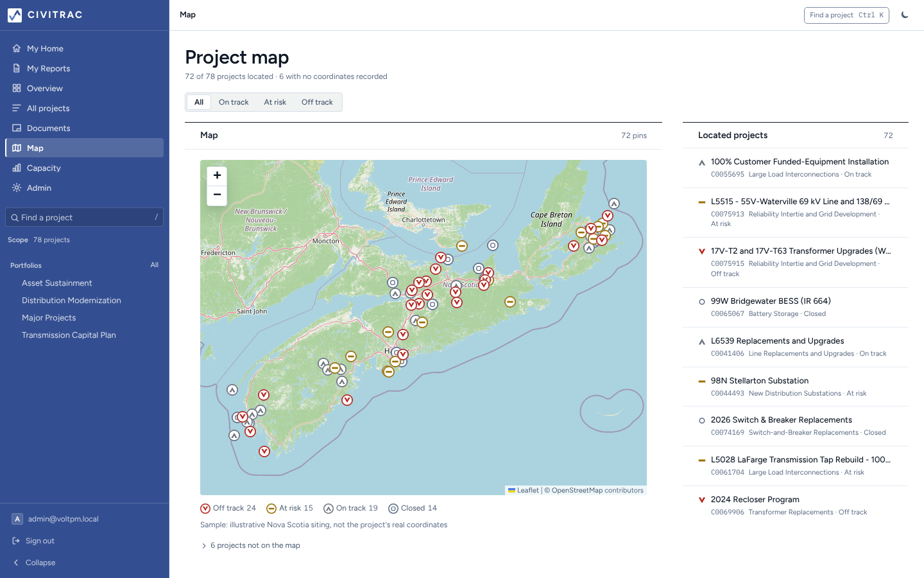Expand 6 projects not on the map
This screenshot has height=578, width=924.
point(251,545)
